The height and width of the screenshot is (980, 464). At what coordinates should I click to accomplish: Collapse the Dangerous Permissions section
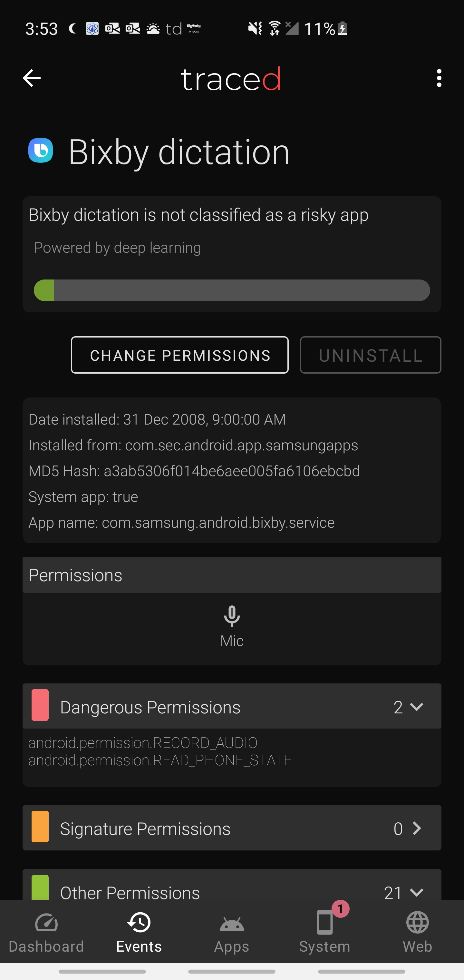point(416,707)
